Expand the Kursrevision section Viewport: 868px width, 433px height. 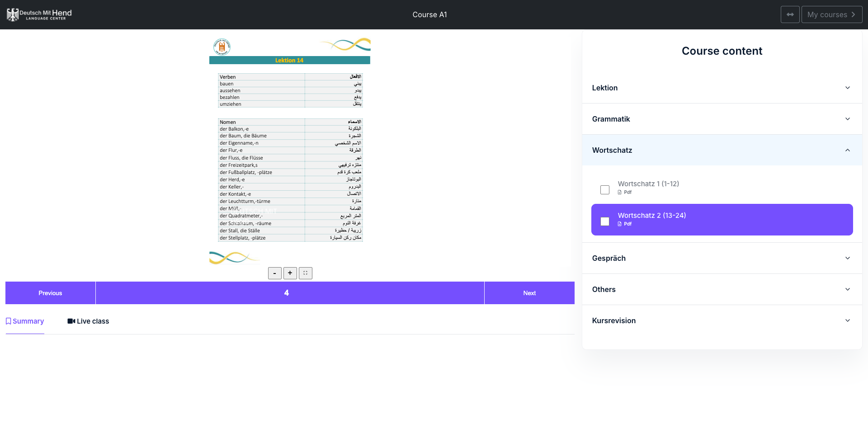click(722, 320)
